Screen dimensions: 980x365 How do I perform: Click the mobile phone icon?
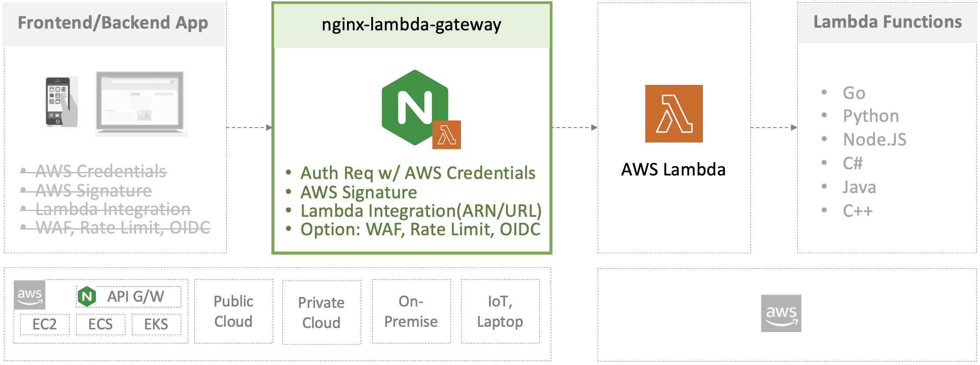pos(61,102)
